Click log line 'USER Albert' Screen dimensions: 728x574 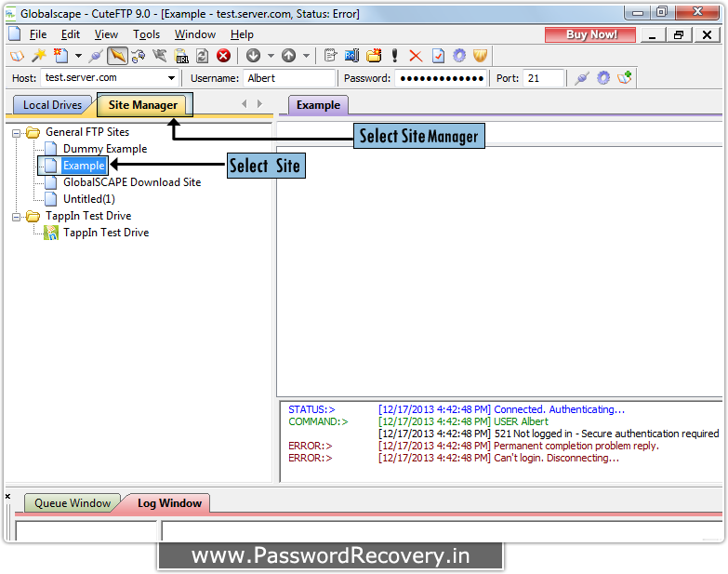(x=521, y=421)
